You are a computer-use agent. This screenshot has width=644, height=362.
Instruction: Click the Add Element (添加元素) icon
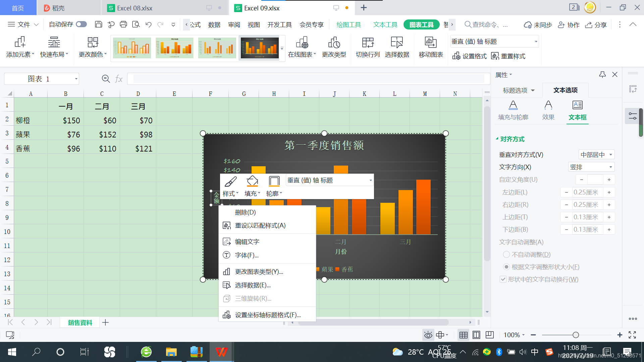(20, 42)
